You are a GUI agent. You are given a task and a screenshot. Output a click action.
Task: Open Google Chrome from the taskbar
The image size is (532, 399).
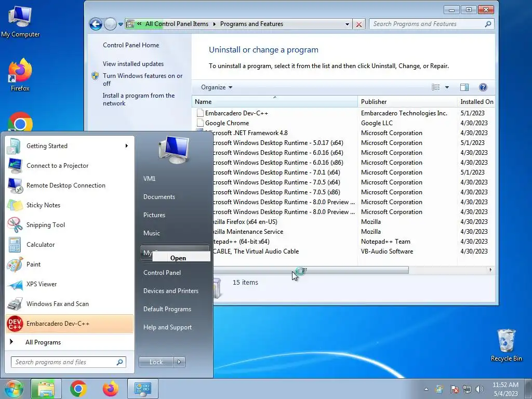[x=78, y=389]
